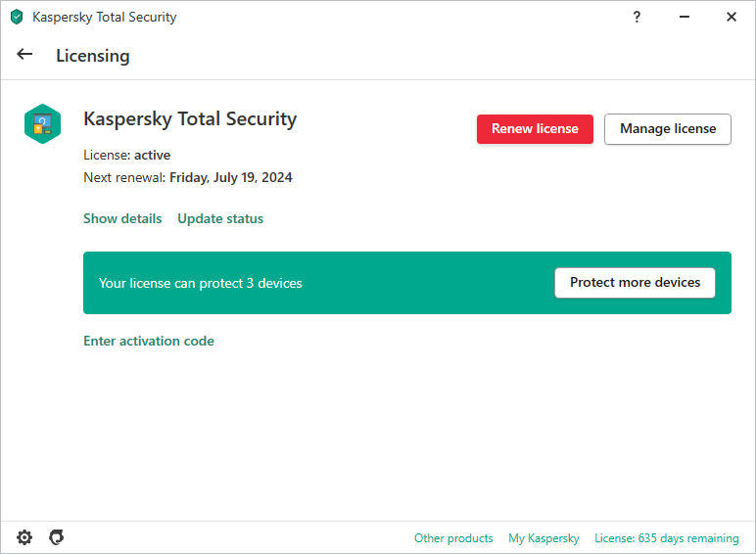The height and width of the screenshot is (554, 756).
Task: Open help with the question mark icon
Action: [637, 17]
